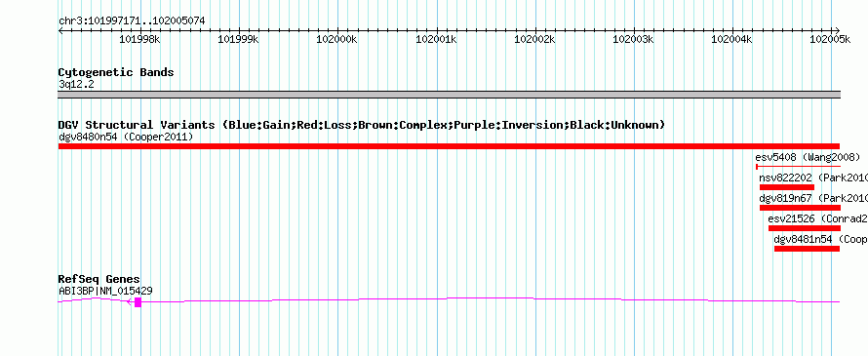Click the 102003k ruler tick label
This screenshot has height=356, width=868.
(x=633, y=39)
